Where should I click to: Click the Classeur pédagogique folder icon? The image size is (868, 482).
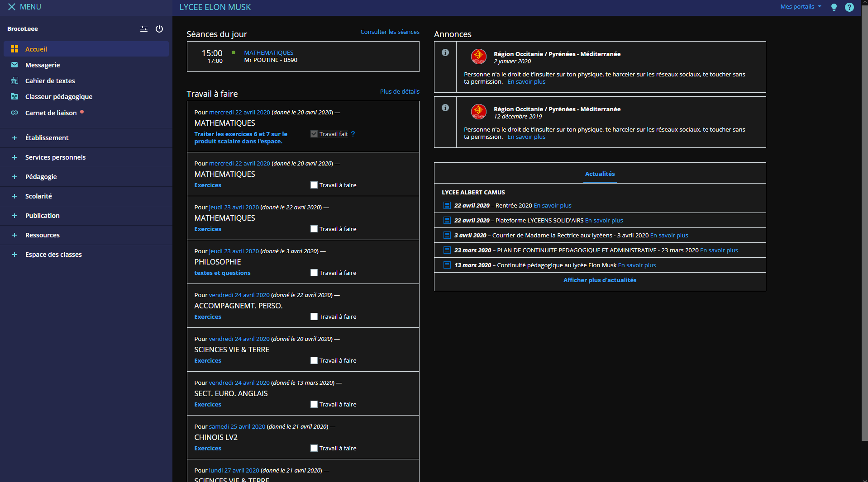[14, 96]
